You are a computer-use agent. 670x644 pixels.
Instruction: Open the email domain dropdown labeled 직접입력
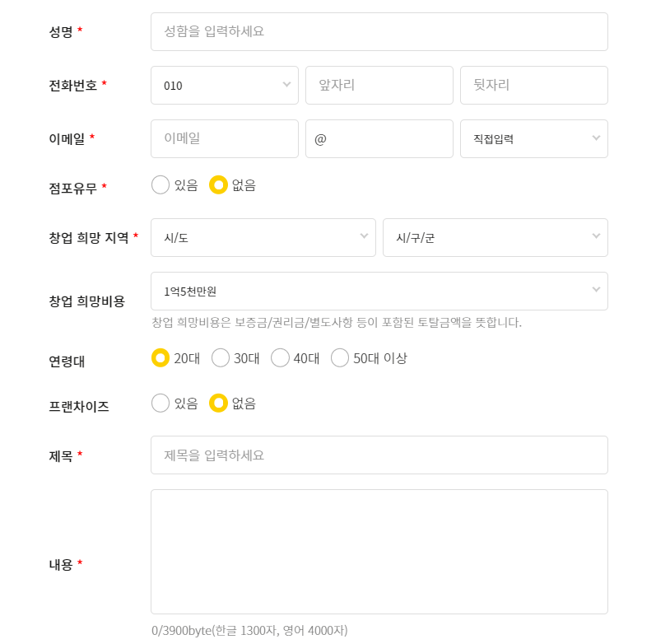coord(533,138)
